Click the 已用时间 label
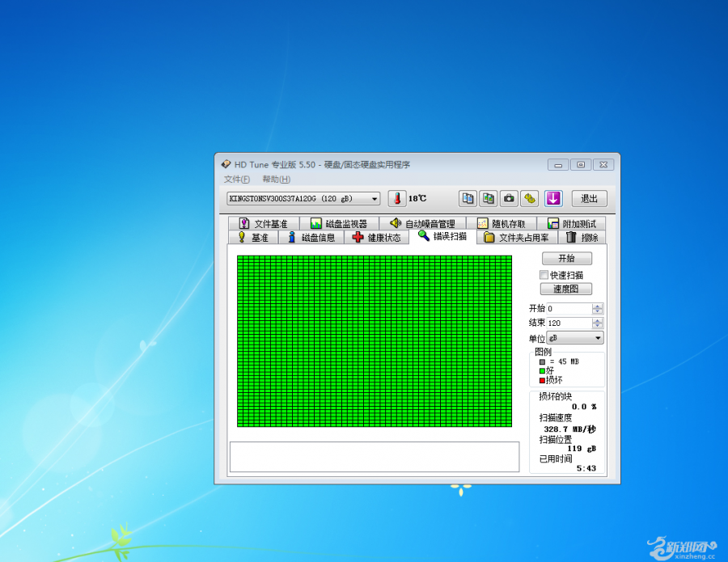 point(555,459)
